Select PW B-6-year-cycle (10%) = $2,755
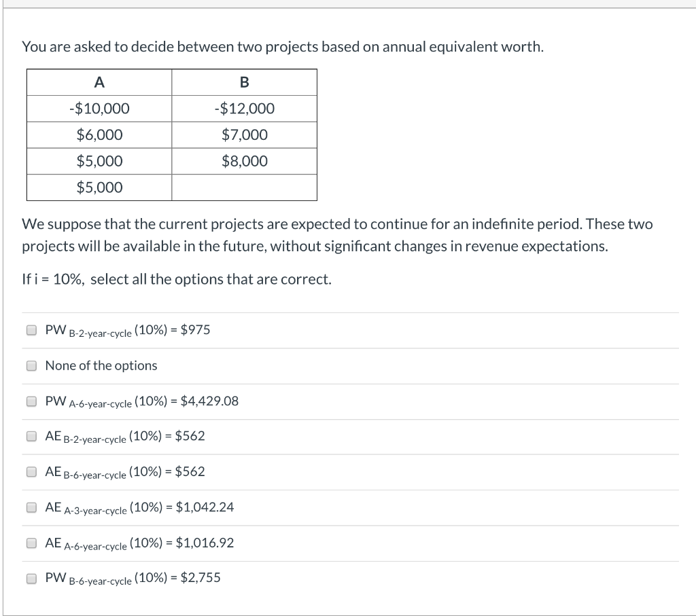 [x=31, y=577]
